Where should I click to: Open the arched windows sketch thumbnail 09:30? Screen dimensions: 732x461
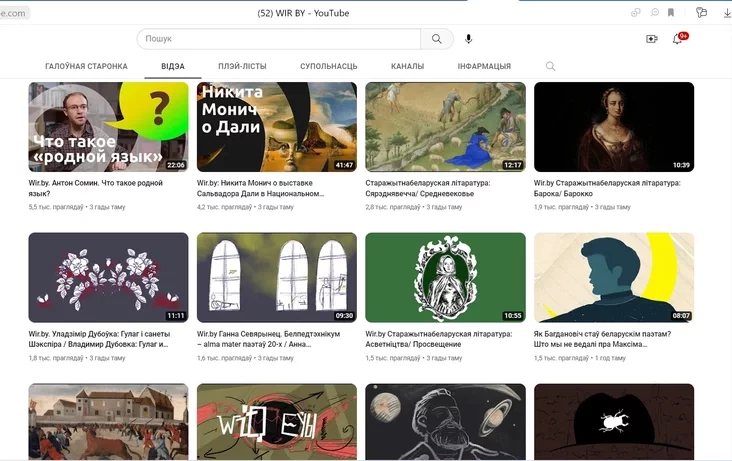point(277,277)
